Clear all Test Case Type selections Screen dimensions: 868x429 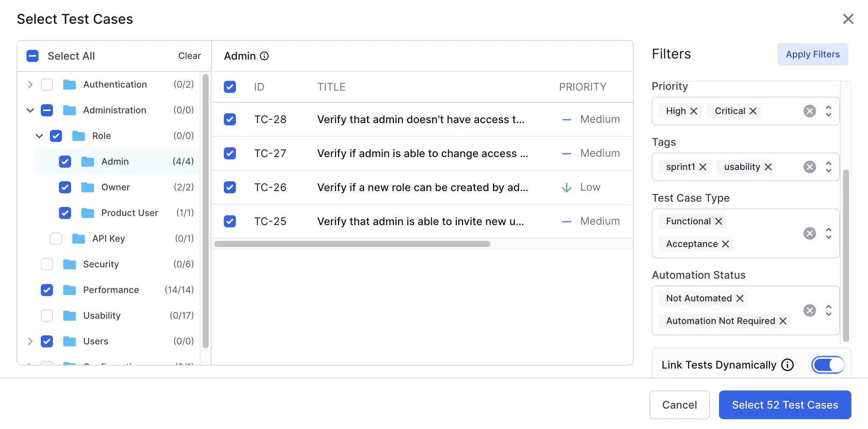pyautogui.click(x=809, y=233)
